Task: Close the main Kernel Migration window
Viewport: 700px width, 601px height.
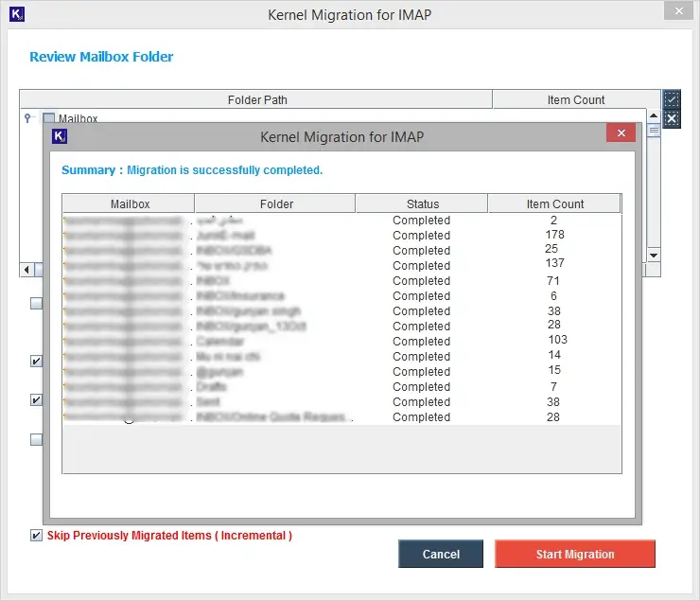Action: pos(678,10)
